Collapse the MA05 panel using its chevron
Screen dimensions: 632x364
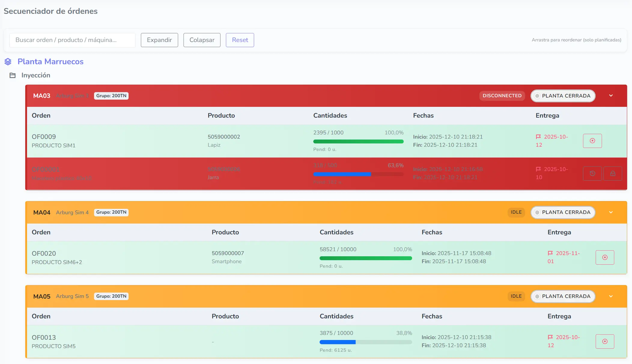click(x=611, y=296)
